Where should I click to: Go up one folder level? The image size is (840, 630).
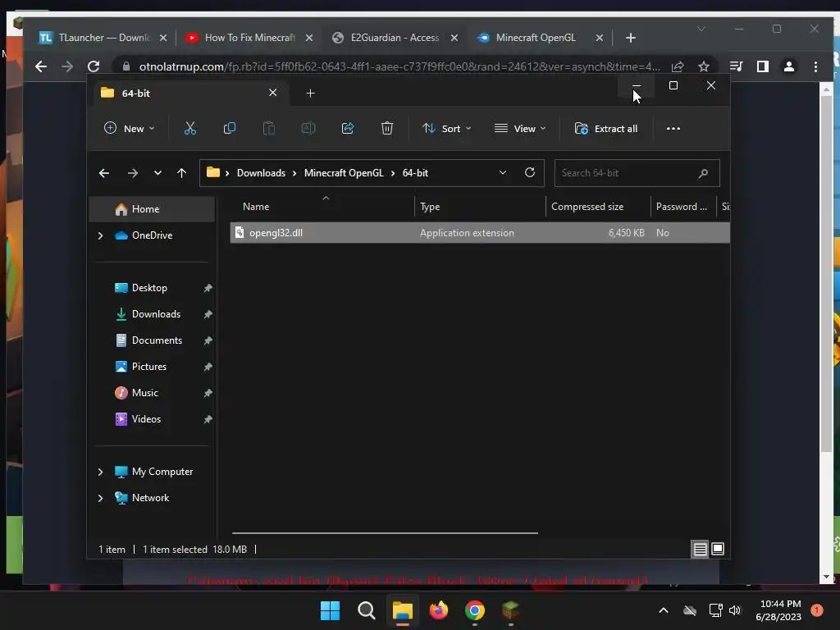[x=181, y=173]
